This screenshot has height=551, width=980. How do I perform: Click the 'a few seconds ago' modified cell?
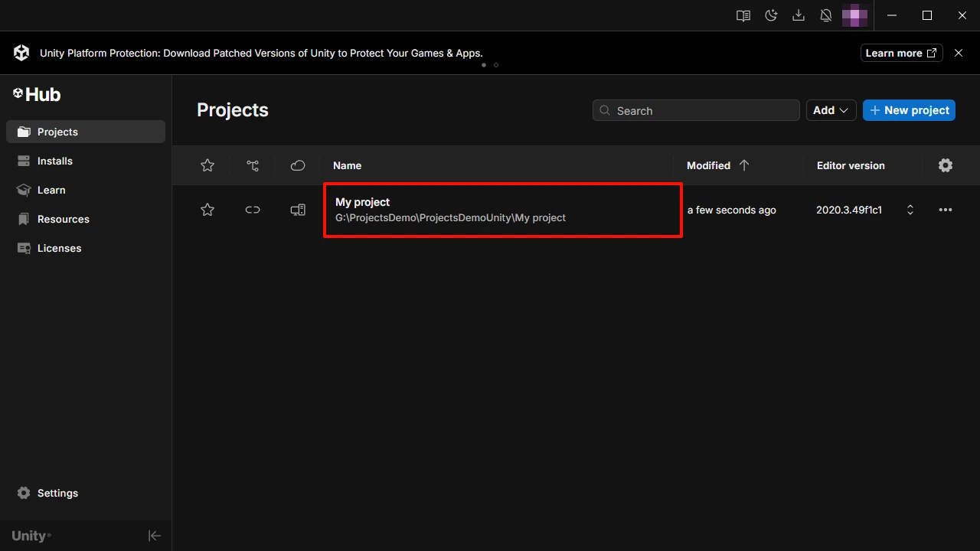(x=732, y=210)
